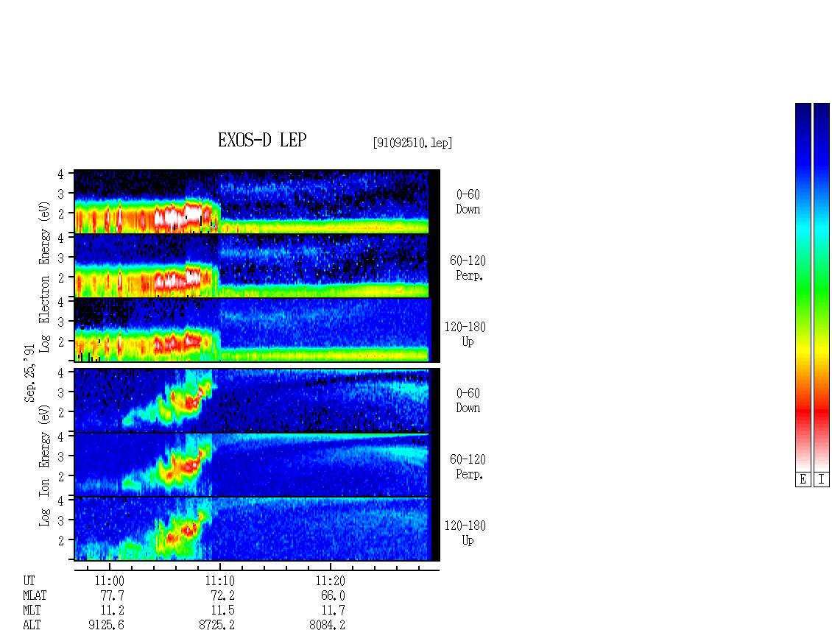
Task: Click the ALT value 8725.2
Action: [x=216, y=626]
